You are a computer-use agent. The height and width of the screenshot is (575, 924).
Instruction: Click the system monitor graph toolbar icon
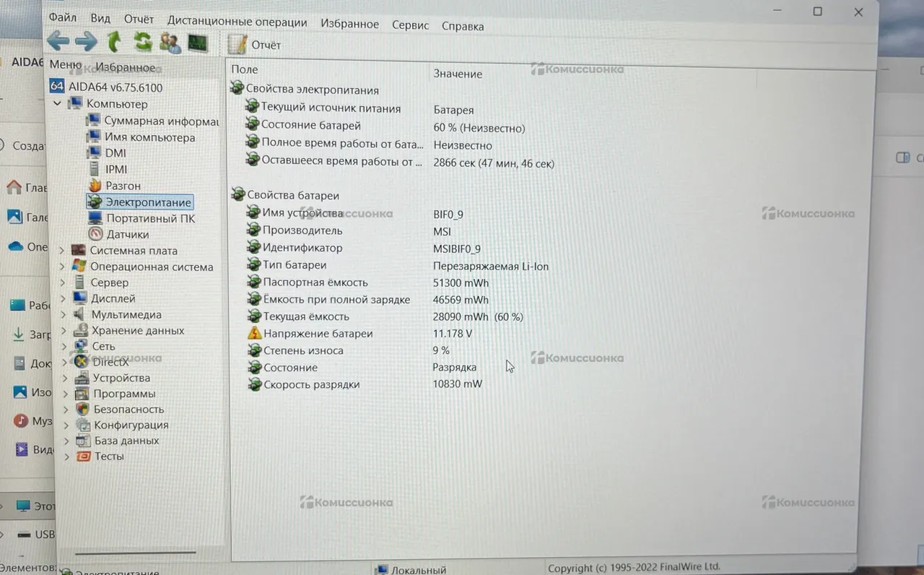(x=197, y=43)
